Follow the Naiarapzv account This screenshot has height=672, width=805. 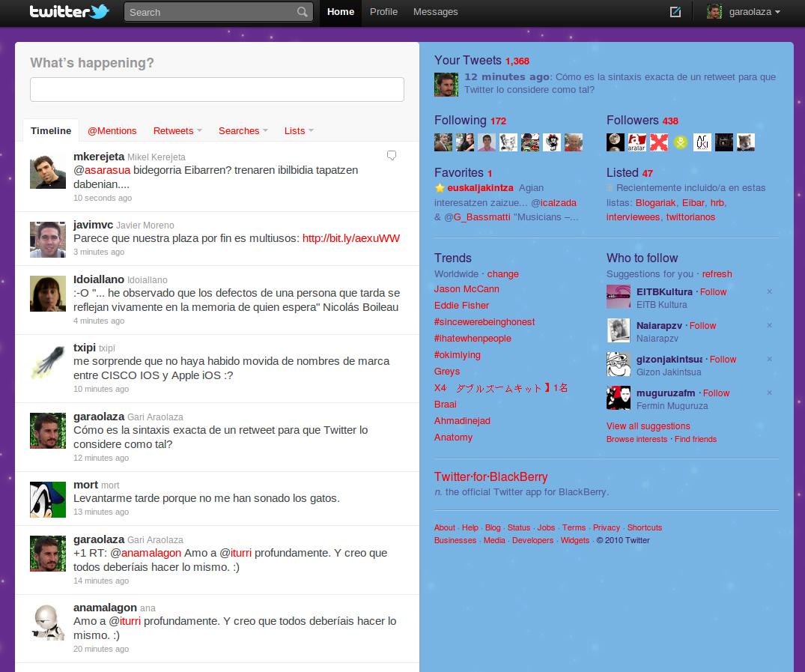[x=703, y=326]
